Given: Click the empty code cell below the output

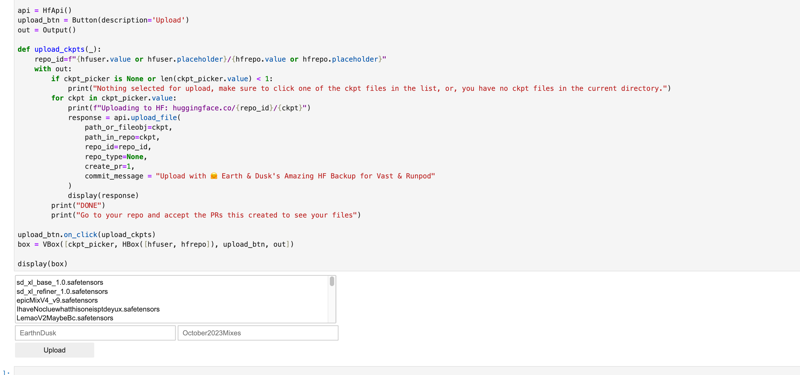Looking at the screenshot, I should (407, 371).
